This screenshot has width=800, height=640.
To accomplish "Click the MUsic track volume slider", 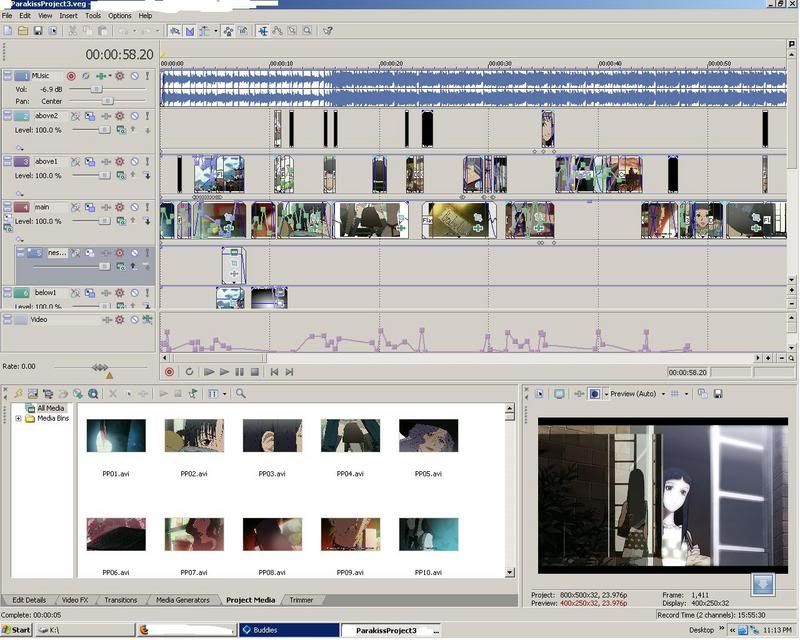I will 98,89.
